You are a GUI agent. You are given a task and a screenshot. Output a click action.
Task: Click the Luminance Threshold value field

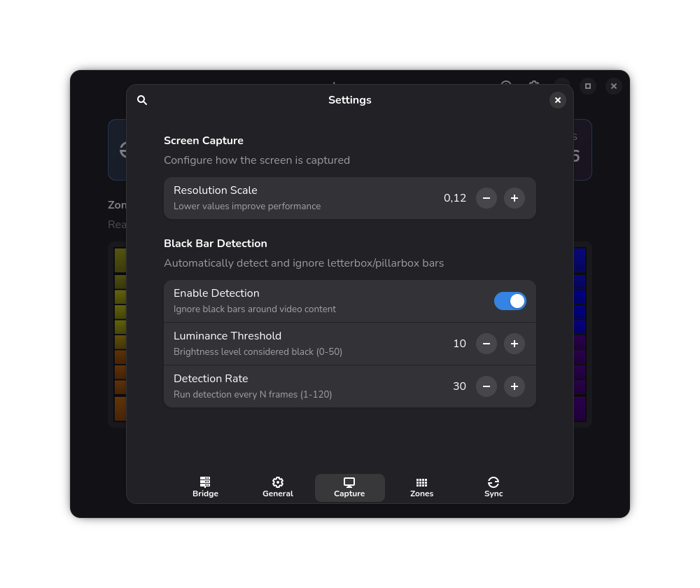(459, 344)
